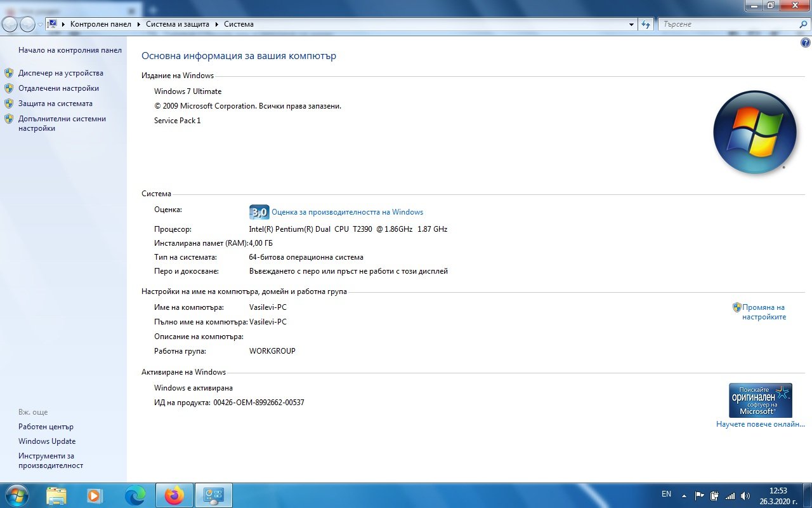The height and width of the screenshot is (508, 812).
Task: Click the Intel Pentium Dual processor value
Action: click(x=348, y=229)
